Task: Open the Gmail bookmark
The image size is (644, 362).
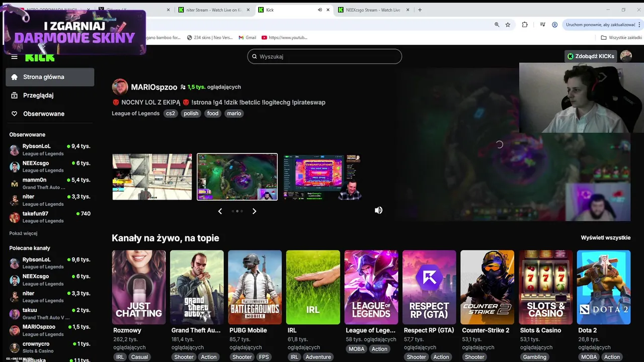Action: pyautogui.click(x=247, y=37)
